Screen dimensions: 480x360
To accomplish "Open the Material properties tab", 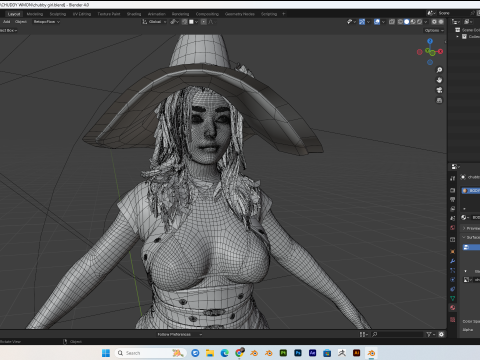I will [x=452, y=308].
